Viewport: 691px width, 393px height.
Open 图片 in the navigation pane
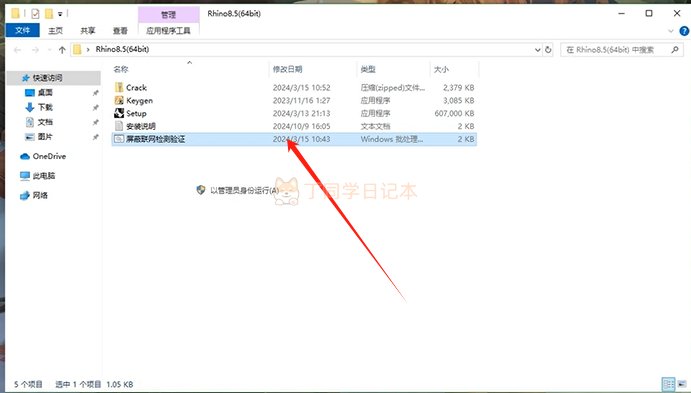pos(45,137)
